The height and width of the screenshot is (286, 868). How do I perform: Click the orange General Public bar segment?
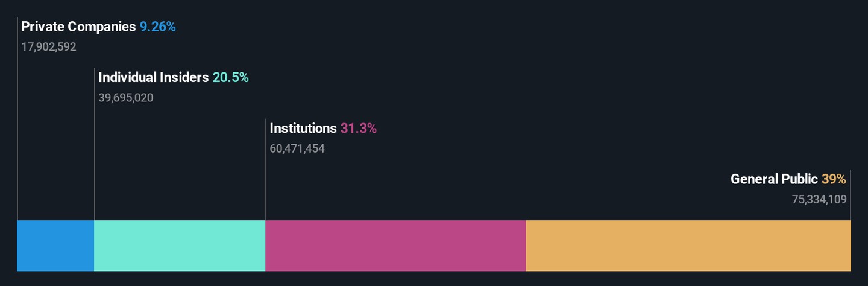coord(688,246)
